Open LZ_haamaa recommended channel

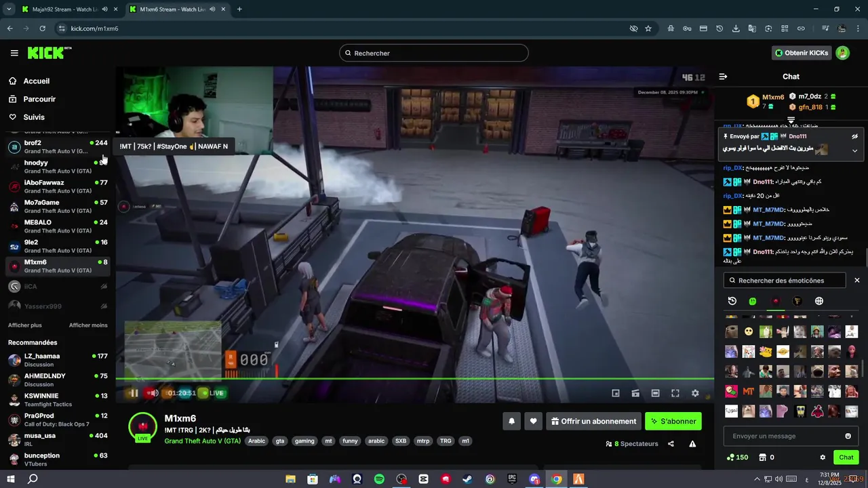[x=58, y=360]
